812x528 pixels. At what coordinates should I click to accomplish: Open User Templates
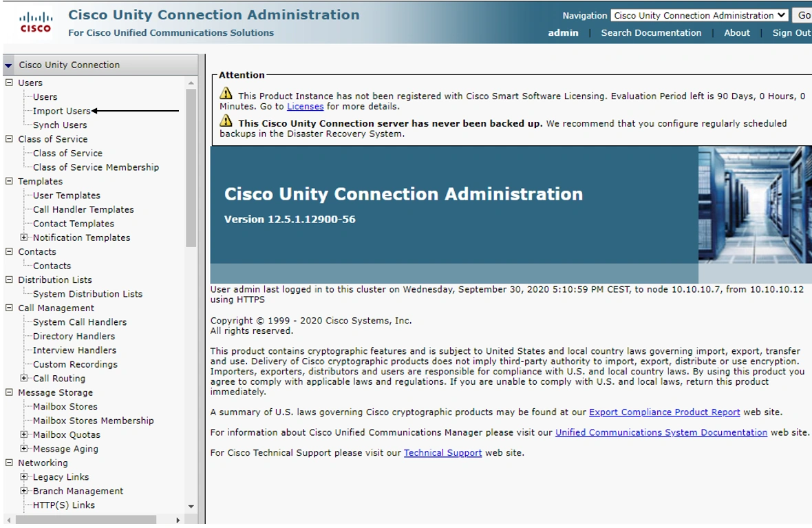click(x=67, y=196)
